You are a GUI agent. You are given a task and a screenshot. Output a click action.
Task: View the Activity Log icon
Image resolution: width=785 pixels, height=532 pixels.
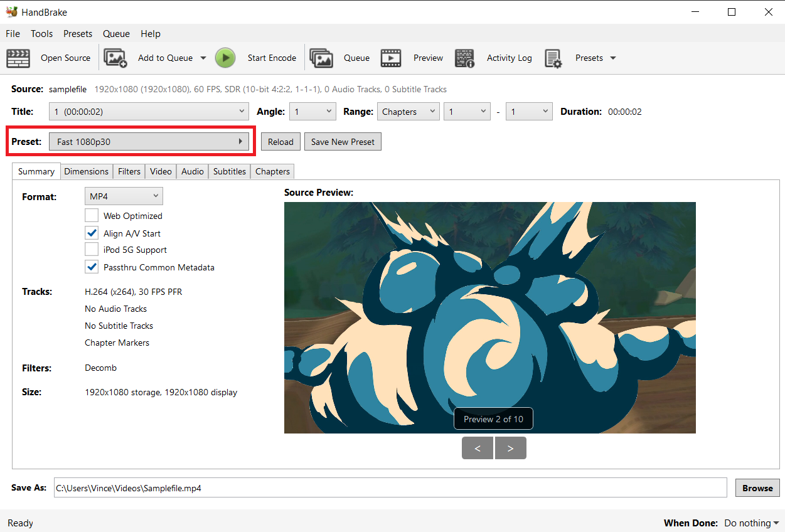(464, 58)
